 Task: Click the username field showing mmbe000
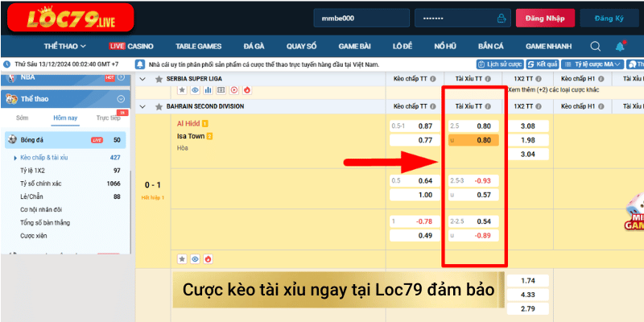click(359, 18)
